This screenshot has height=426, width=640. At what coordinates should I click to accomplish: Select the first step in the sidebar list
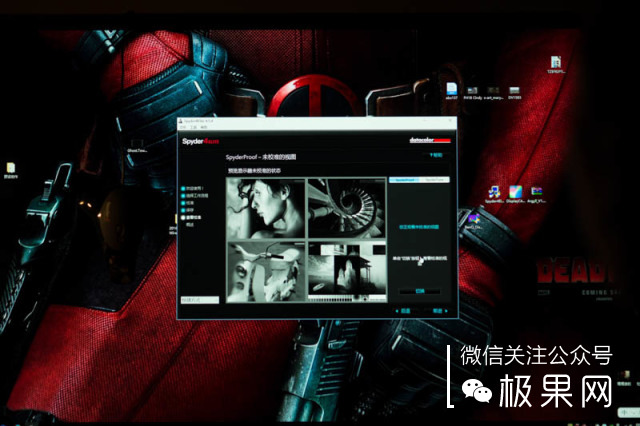pos(192,189)
